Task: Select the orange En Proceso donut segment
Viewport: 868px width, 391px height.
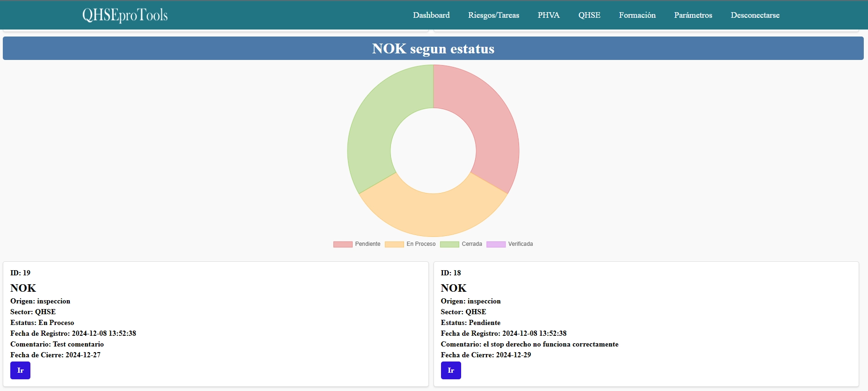Action: tap(433, 214)
